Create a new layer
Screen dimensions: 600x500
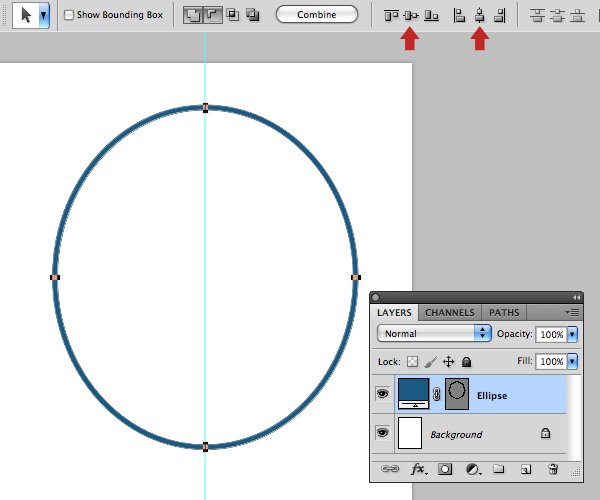coord(526,469)
